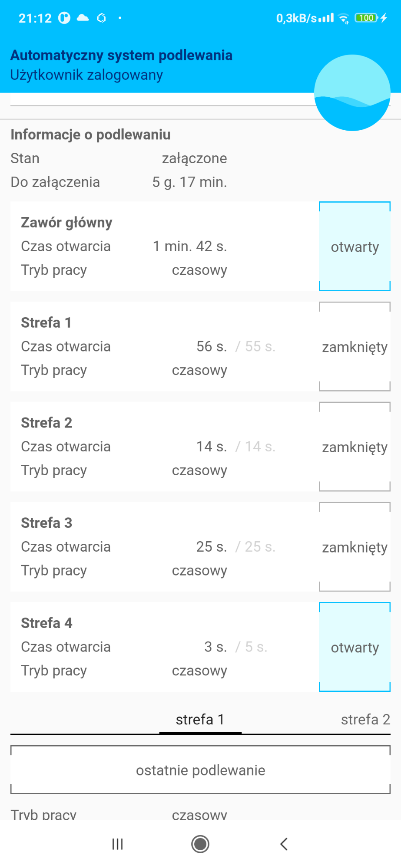Toggle the Zawór główny otwarty button
This screenshot has height=868, width=401.
pyautogui.click(x=355, y=246)
